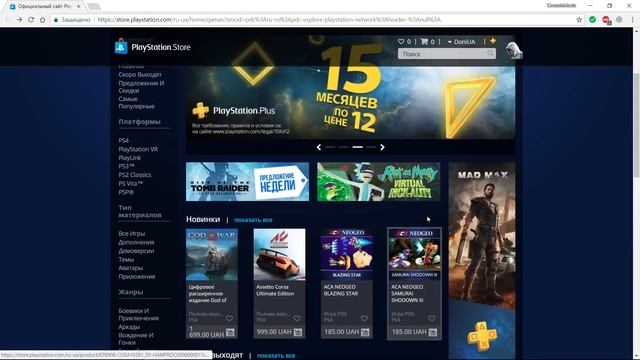
Task: Click the browser back arrow
Action: (x=7, y=20)
